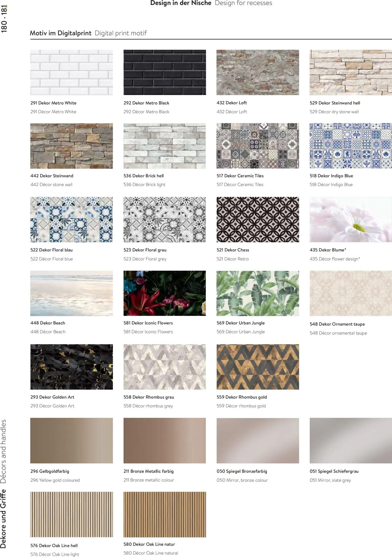Choose the 518 Indigo Blue tile pattern
Viewport: 392px width, 557px height.
click(x=351, y=146)
